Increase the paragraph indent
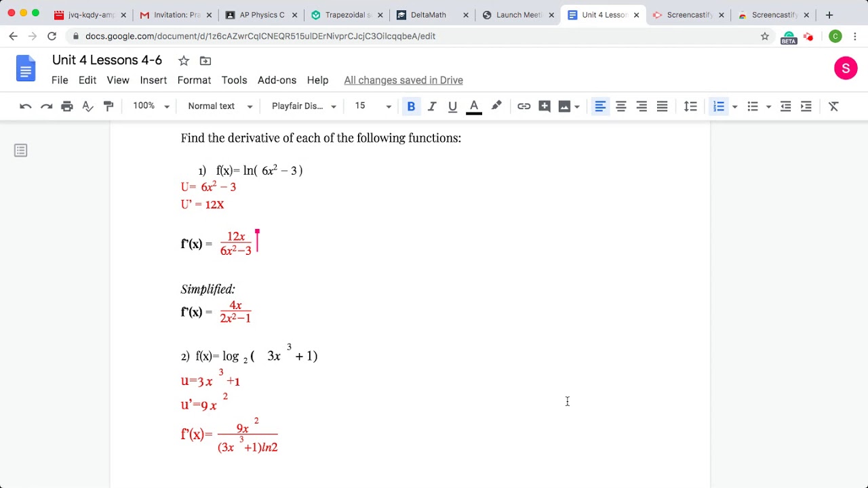This screenshot has width=868, height=488. [806, 106]
